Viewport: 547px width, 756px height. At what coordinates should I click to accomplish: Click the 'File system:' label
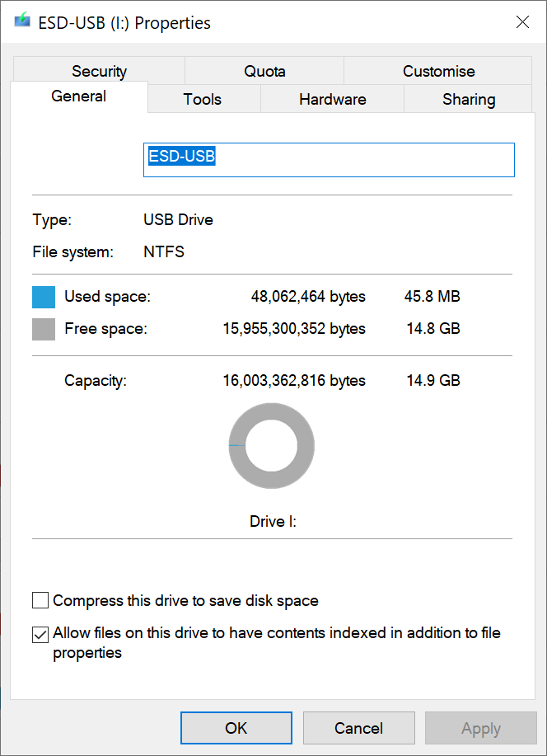(72, 252)
